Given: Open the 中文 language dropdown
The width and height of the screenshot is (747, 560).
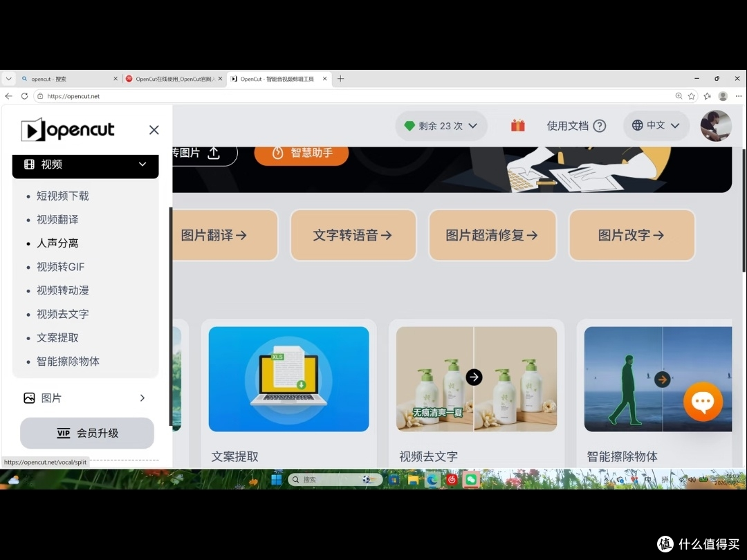Looking at the screenshot, I should [656, 125].
